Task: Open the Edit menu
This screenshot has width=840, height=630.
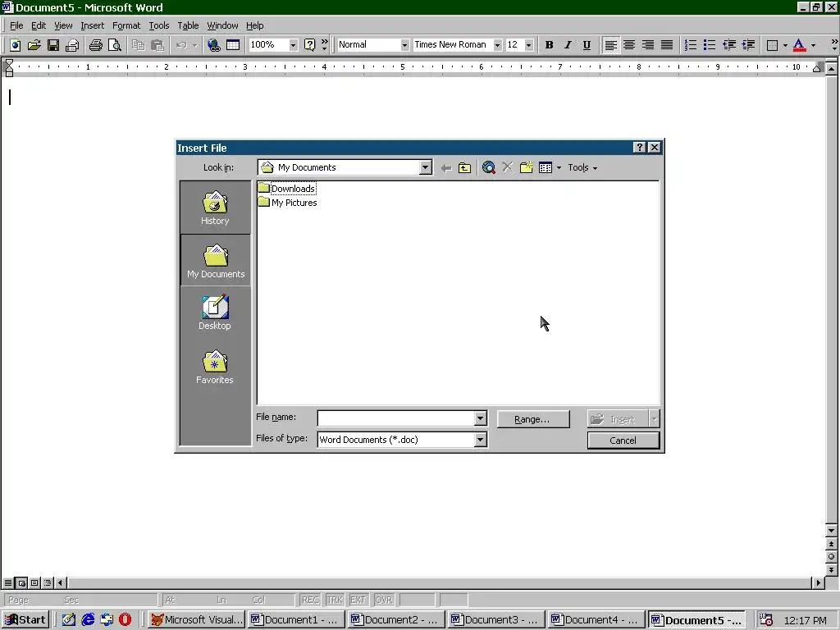Action: (x=38, y=25)
